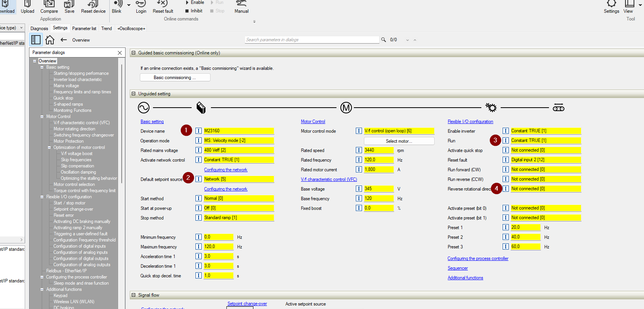
Task: Click the Reset device icon
Action: pos(93,4)
